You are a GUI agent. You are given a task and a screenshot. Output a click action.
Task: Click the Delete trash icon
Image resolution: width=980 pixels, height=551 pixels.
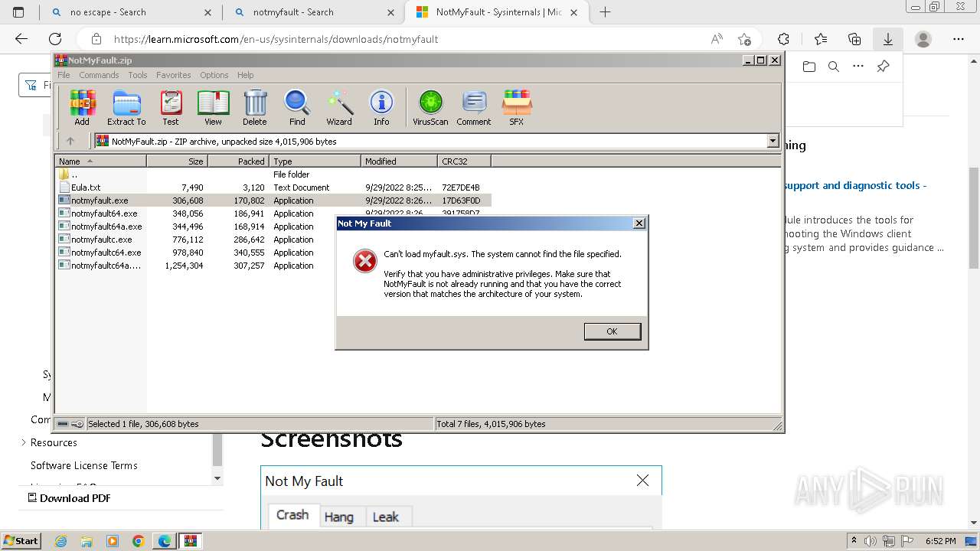(x=255, y=107)
